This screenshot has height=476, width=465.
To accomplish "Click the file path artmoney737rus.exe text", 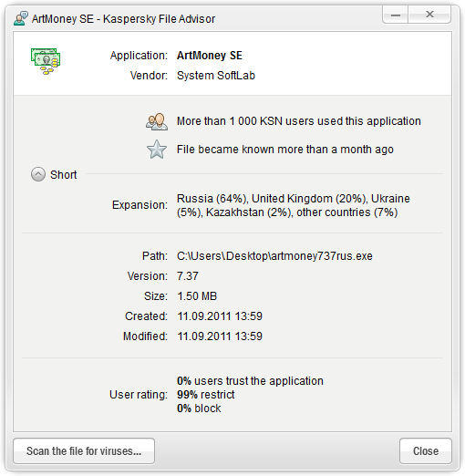I will 274,256.
